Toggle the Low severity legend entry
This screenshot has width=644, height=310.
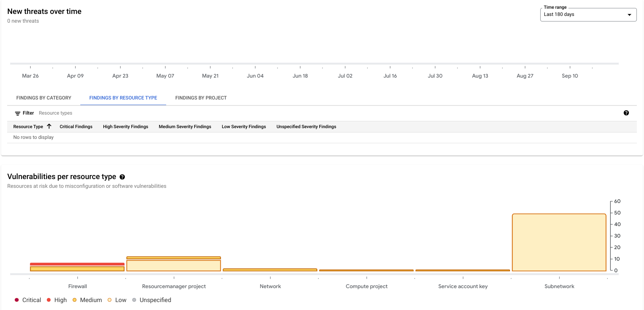pyautogui.click(x=117, y=300)
